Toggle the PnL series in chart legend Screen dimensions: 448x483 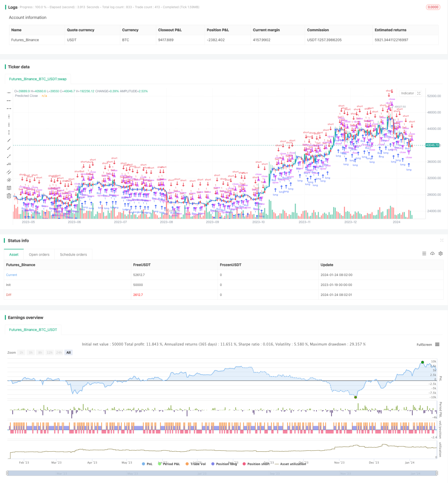[x=147, y=464]
